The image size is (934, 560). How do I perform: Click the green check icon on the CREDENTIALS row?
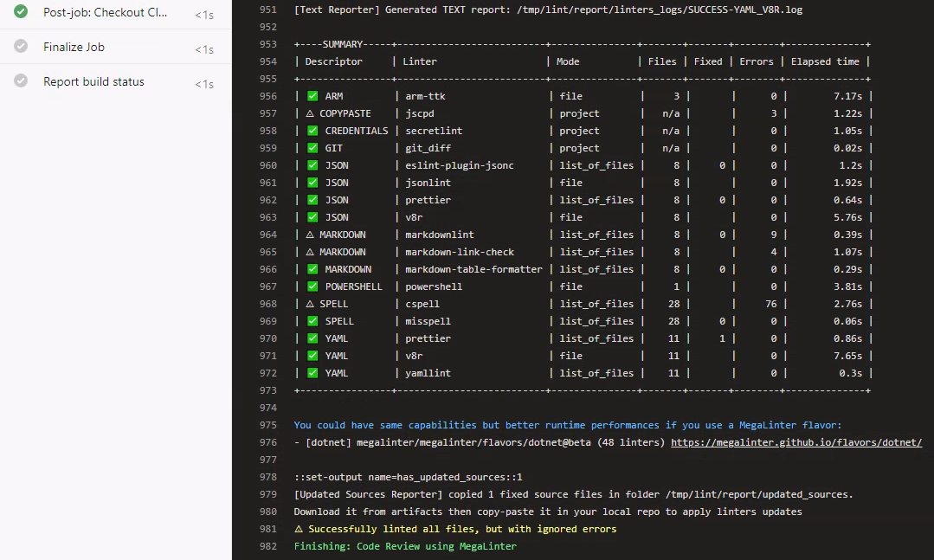(312, 130)
